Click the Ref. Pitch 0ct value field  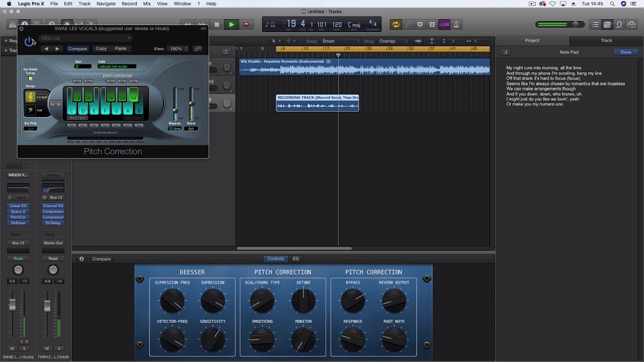[x=31, y=129]
